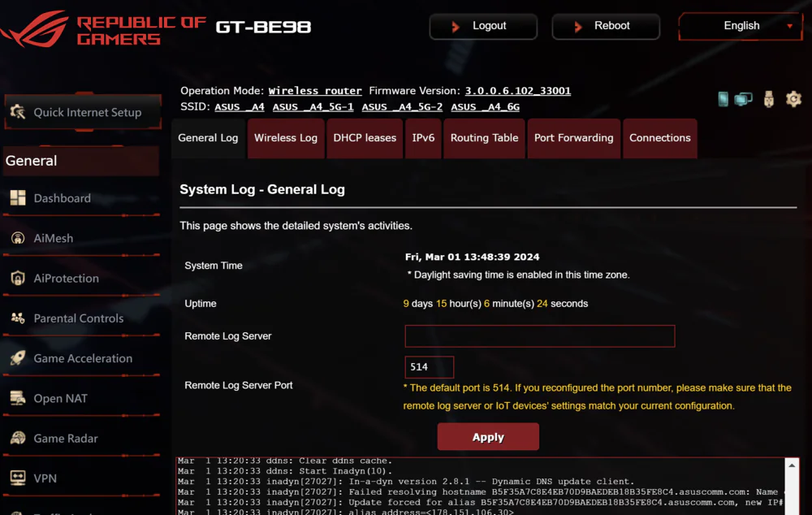Click the AiProtection shield icon

(18, 279)
